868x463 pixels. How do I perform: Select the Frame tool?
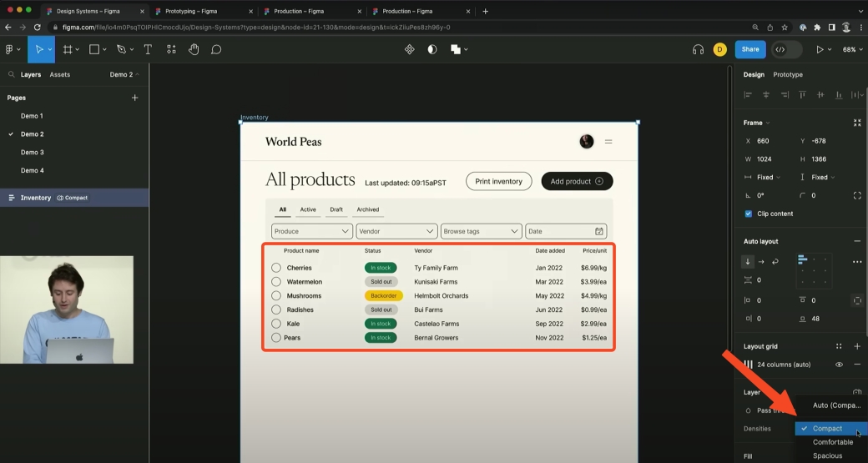point(68,50)
